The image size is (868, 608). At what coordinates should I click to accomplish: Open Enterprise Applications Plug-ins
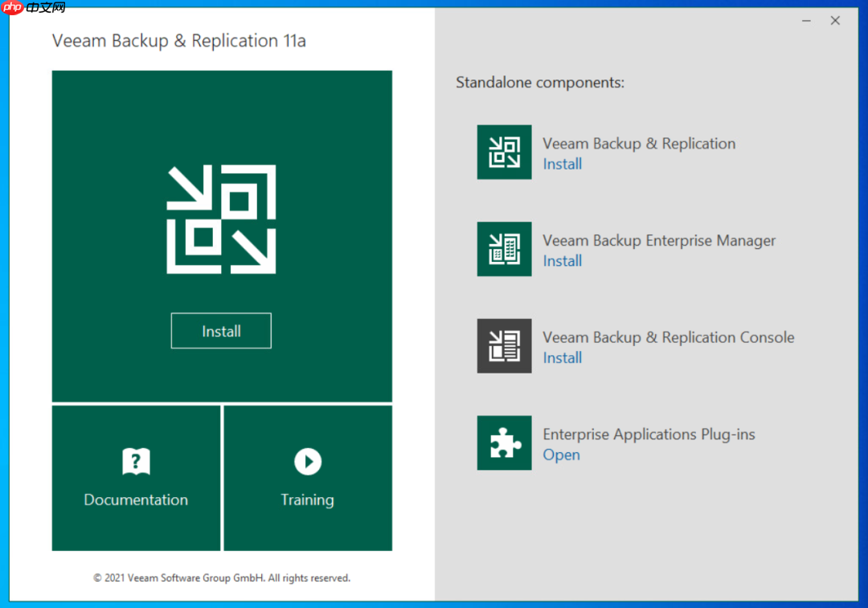pos(561,455)
